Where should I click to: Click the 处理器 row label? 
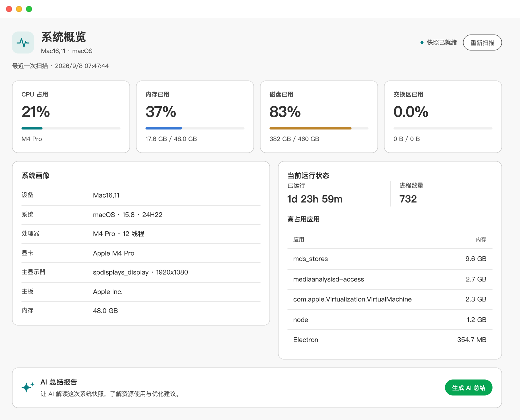(30, 233)
